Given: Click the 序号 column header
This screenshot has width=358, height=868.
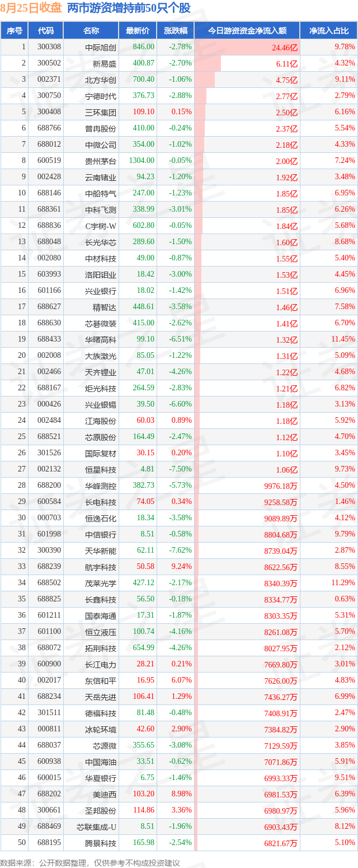Looking at the screenshot, I should (15, 31).
